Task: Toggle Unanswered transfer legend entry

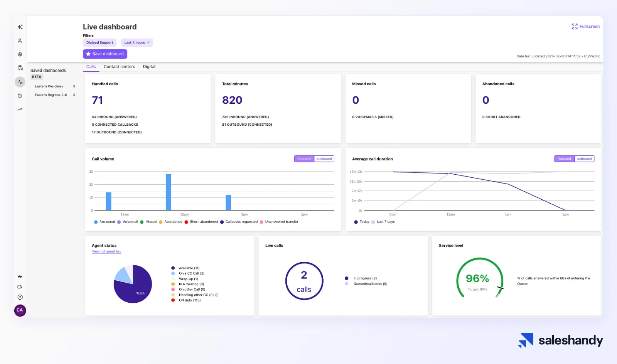Action: point(279,222)
